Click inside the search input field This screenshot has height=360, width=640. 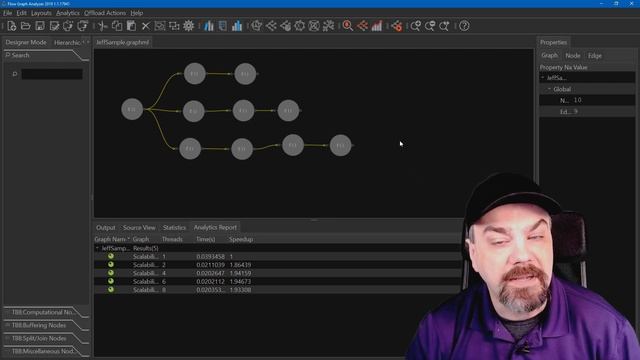[52, 74]
